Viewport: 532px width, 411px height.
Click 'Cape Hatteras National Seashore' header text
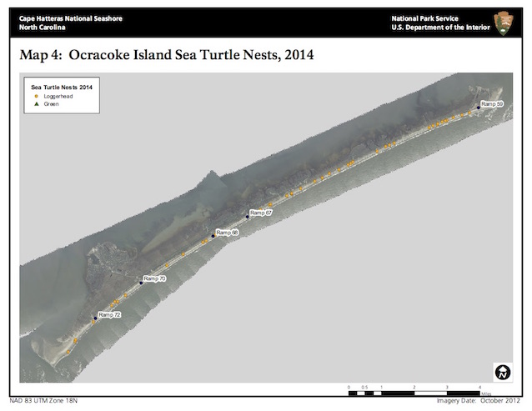[x=71, y=18]
